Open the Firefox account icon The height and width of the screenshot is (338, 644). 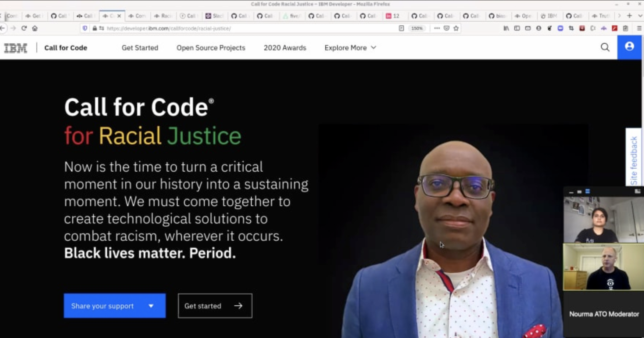point(539,28)
